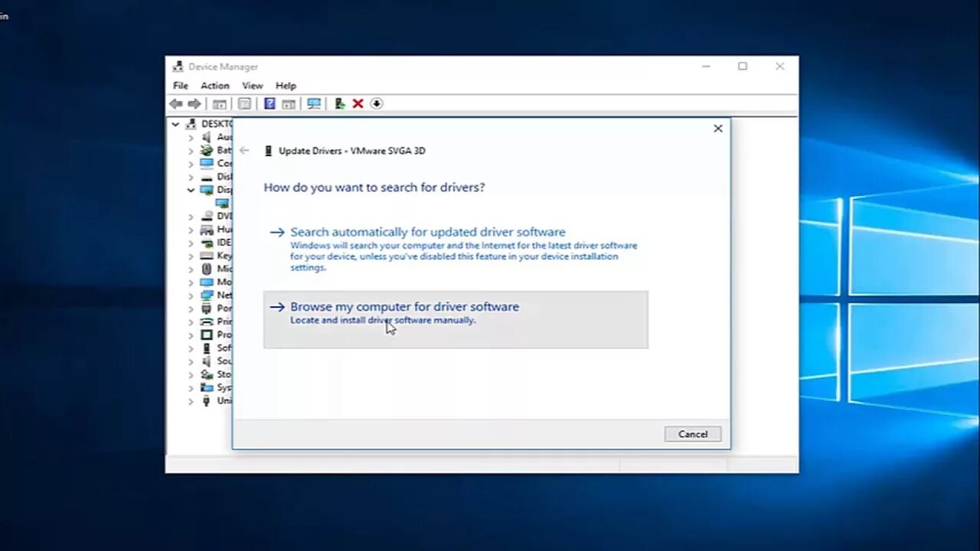Image resolution: width=980 pixels, height=551 pixels.
Task: Scan for hardware changes via monitor toolbar icon
Action: [x=314, y=103]
